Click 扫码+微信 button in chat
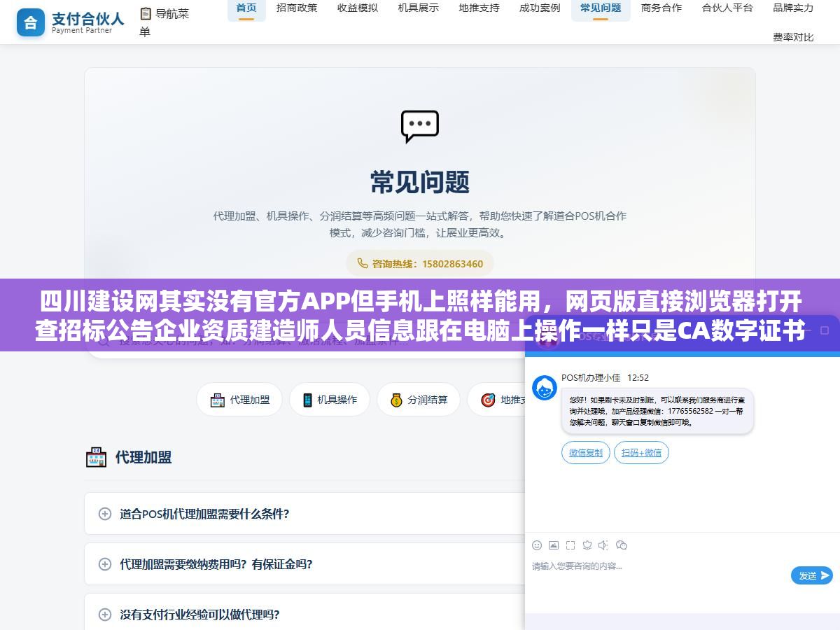Image resolution: width=840 pixels, height=630 pixels. [641, 453]
